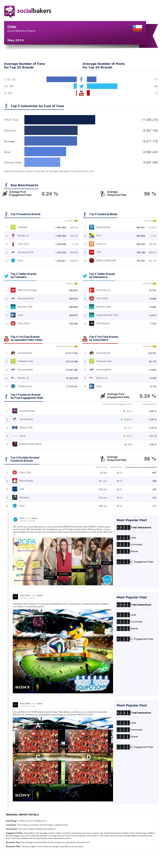Click the CocaCola_CL brand logo
162x868 pixels.
(91, 290)
